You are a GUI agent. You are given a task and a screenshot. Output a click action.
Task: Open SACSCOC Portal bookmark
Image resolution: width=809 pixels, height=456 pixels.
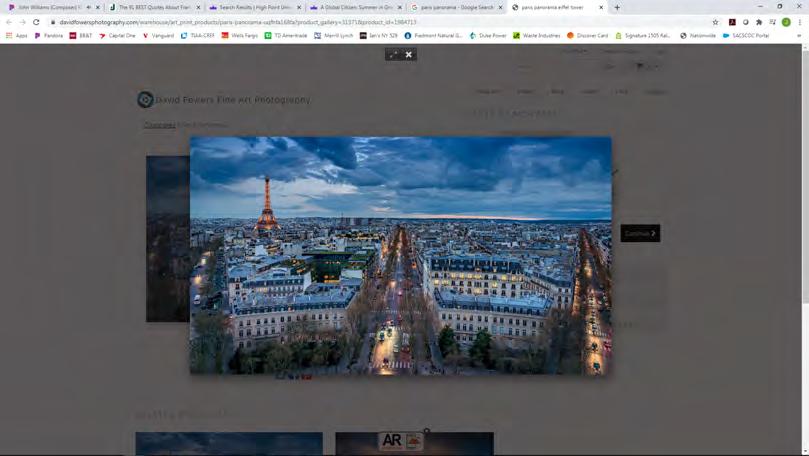pyautogui.click(x=746, y=36)
